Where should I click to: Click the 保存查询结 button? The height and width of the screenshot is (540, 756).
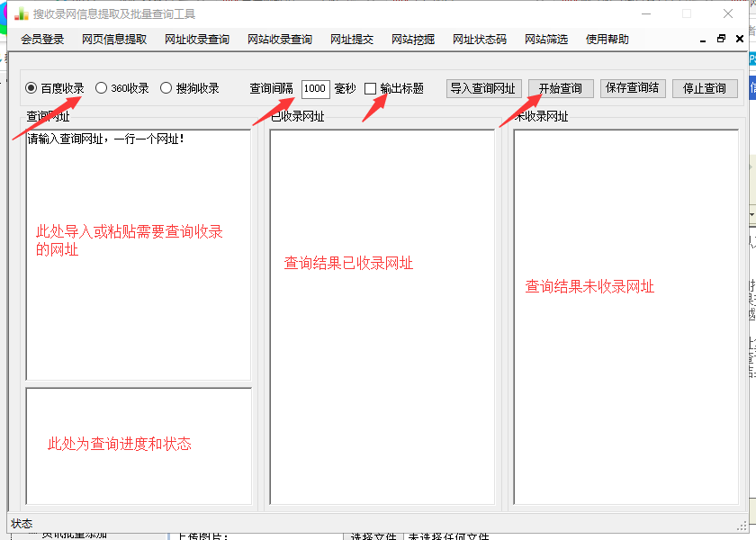pyautogui.click(x=633, y=88)
